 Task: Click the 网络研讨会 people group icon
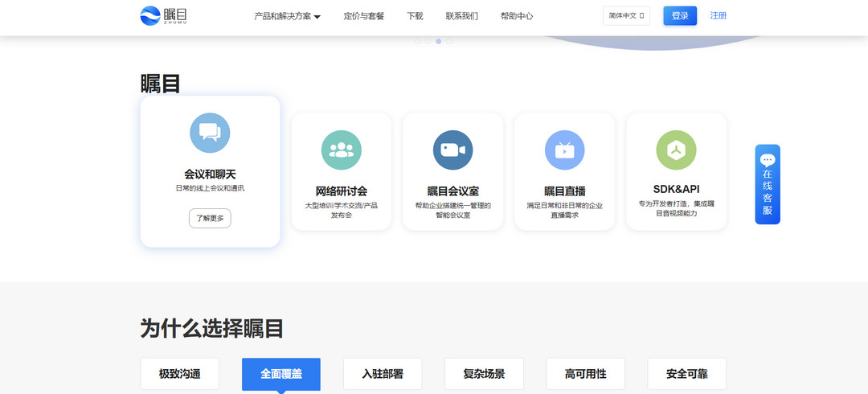(x=342, y=150)
